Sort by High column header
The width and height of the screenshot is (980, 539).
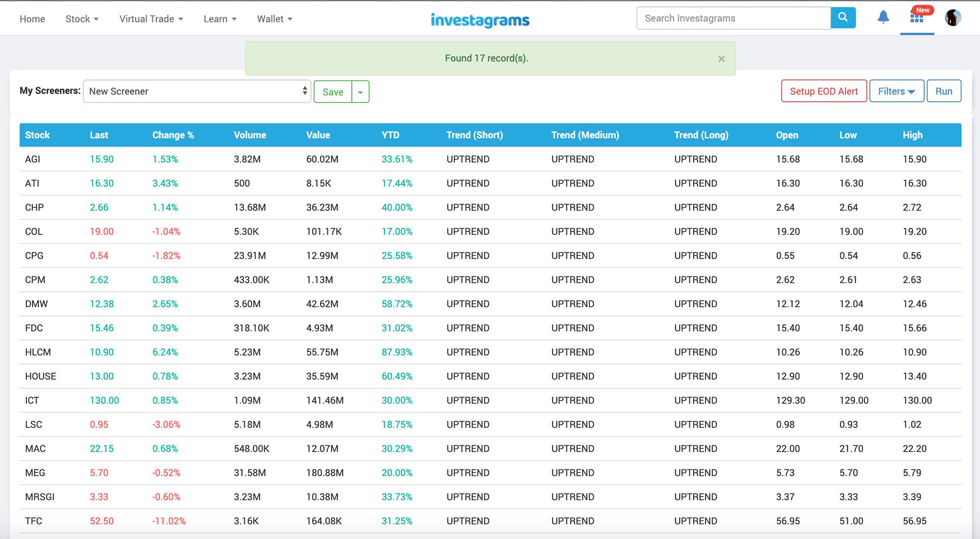tap(912, 135)
